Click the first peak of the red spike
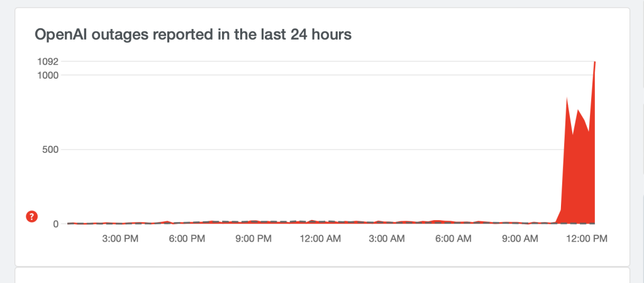The width and height of the screenshot is (644, 283). click(567, 98)
